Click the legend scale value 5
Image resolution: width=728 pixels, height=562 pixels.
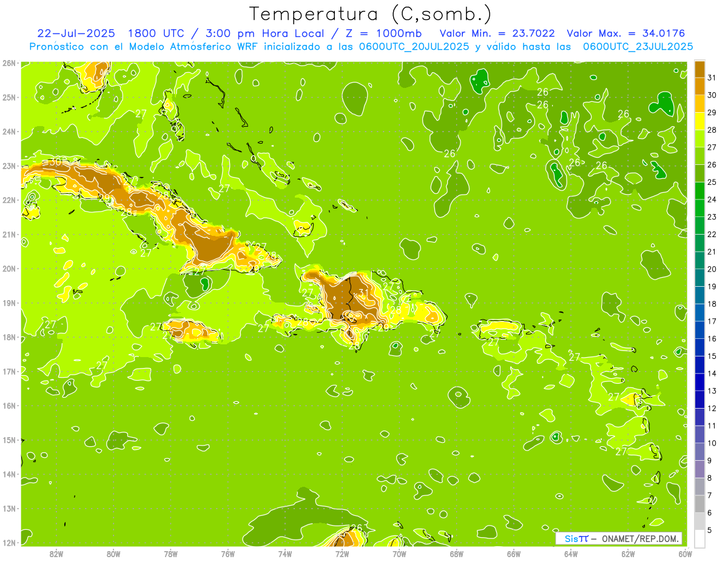[x=710, y=530]
